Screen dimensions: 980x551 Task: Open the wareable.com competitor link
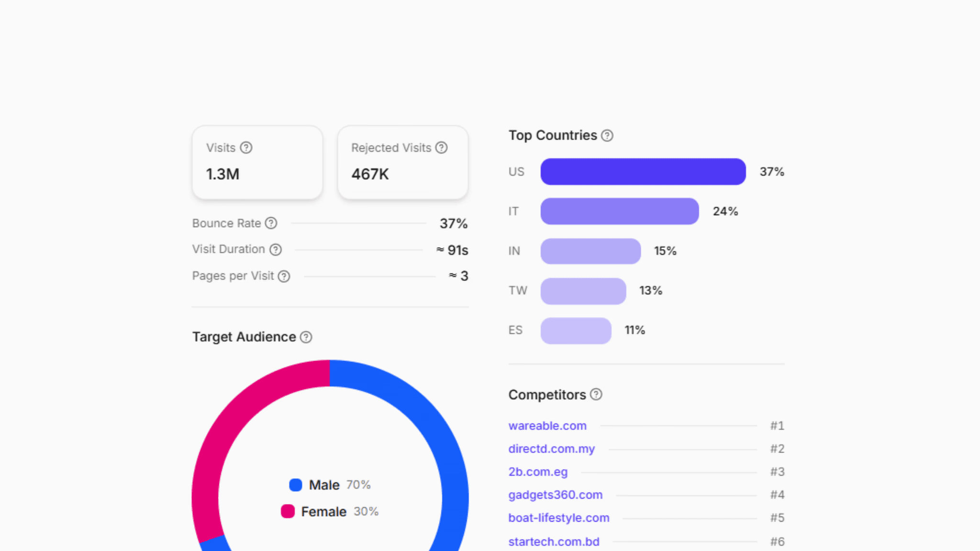pos(547,426)
